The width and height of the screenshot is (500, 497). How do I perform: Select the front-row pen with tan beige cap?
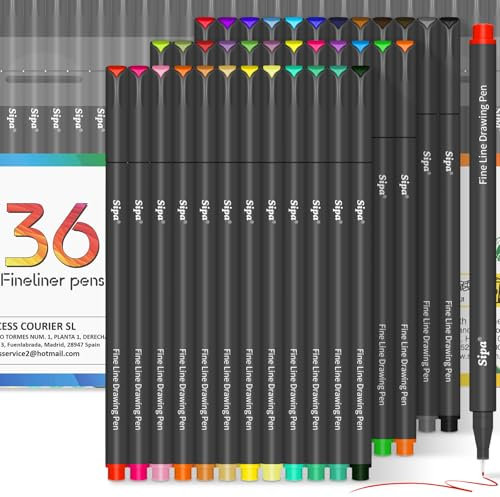pyautogui.click(x=227, y=273)
